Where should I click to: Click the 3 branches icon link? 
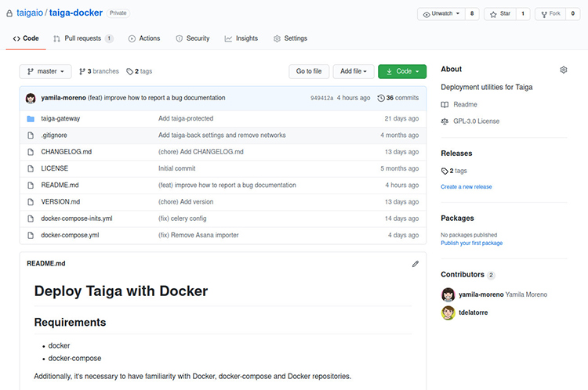click(82, 71)
